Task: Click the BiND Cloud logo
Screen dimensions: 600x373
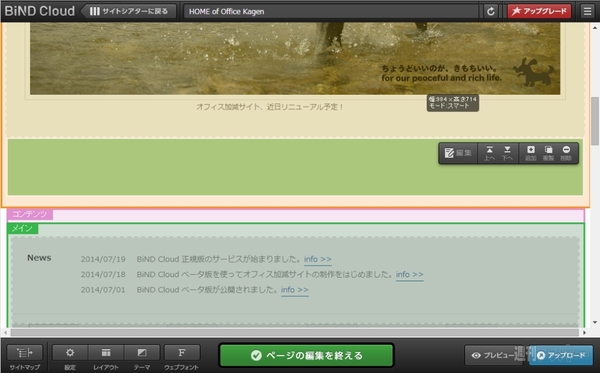Action: (39, 11)
